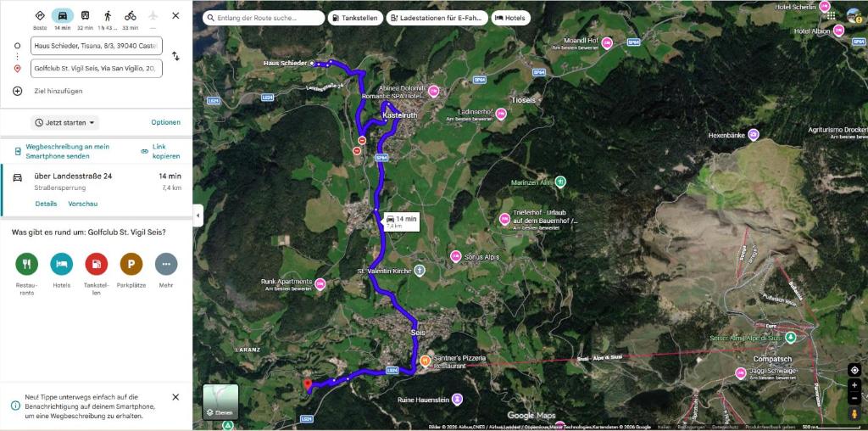The image size is (868, 431).
Task: Swap start and destination points
Action: (x=175, y=56)
